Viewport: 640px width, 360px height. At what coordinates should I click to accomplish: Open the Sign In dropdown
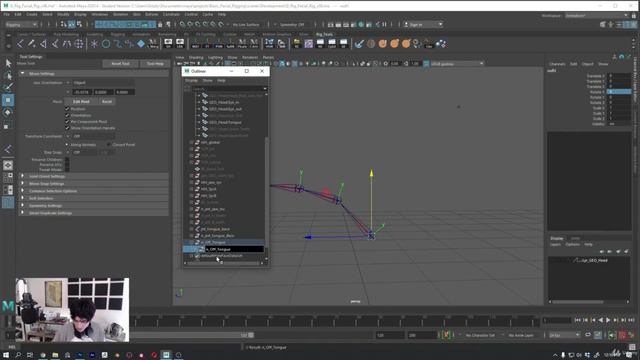coord(423,24)
